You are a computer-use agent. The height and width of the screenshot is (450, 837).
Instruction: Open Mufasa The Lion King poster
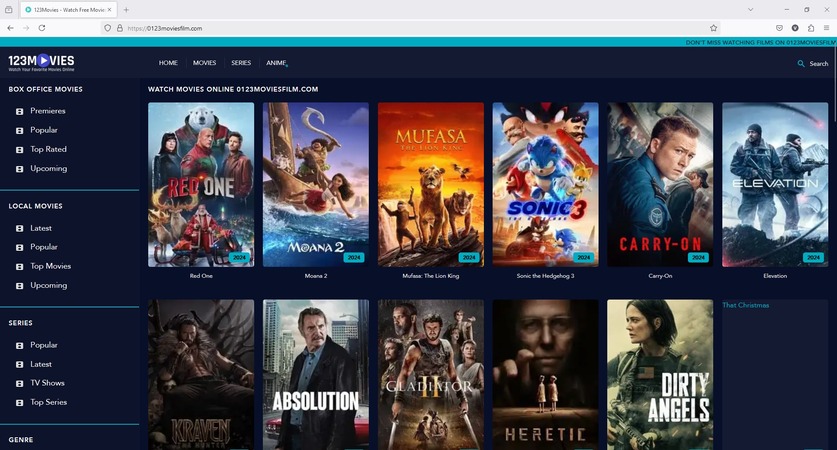pos(431,185)
